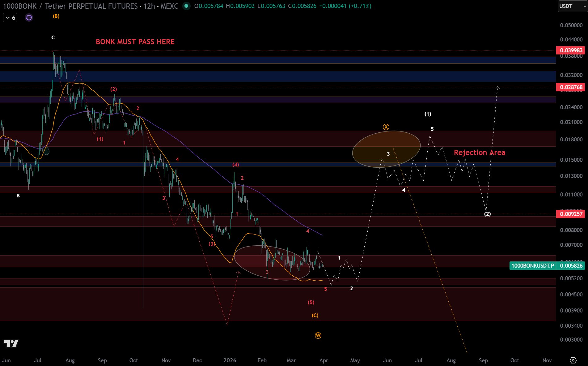The width and height of the screenshot is (588, 366).
Task: Click the orange circled W wave label
Action: (x=318, y=335)
